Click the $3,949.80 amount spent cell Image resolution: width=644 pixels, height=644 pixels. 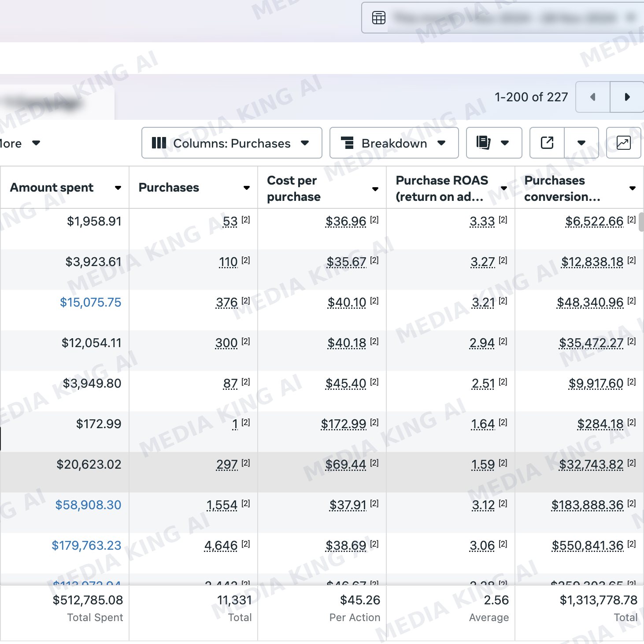pos(92,383)
